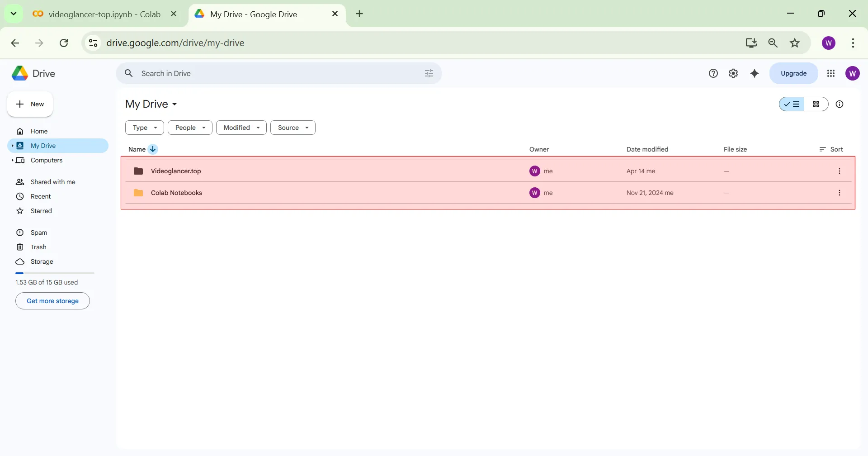Open the Source filter dropdown
The image size is (868, 456).
[x=293, y=128]
